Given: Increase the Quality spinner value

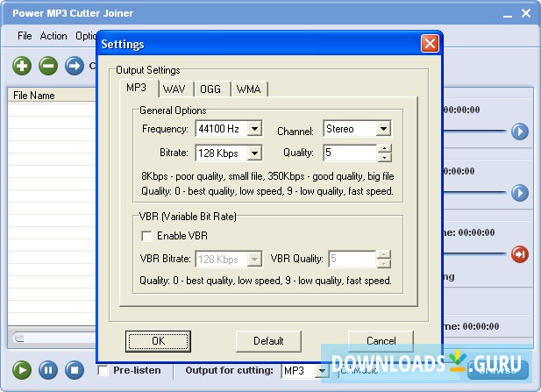Looking at the screenshot, I should (x=384, y=148).
